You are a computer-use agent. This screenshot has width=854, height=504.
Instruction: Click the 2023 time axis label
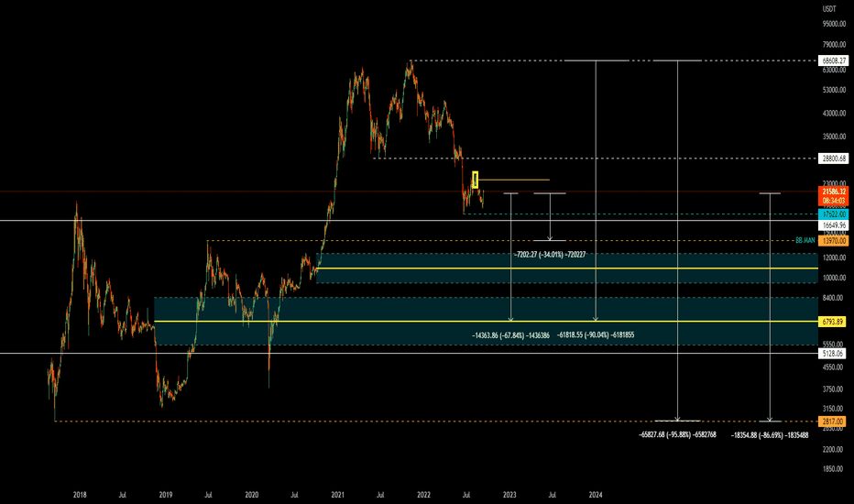pos(509,495)
